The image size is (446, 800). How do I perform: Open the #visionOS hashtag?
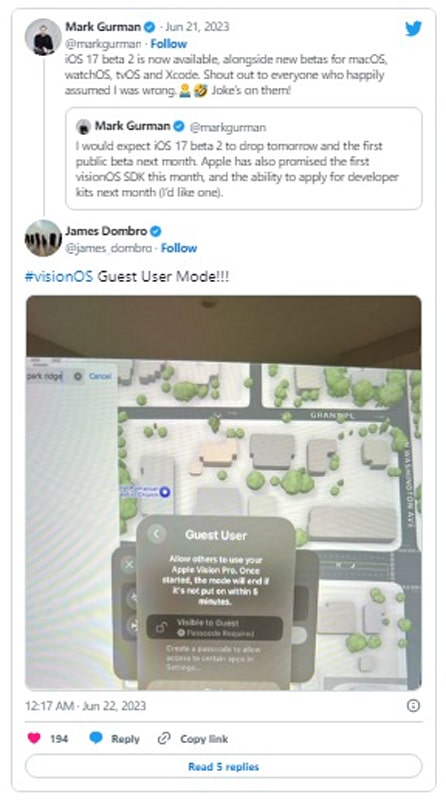pyautogui.click(x=59, y=277)
